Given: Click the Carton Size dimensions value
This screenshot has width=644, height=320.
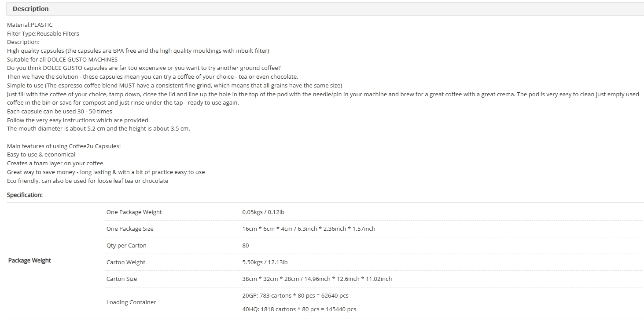Looking at the screenshot, I should (316, 279).
